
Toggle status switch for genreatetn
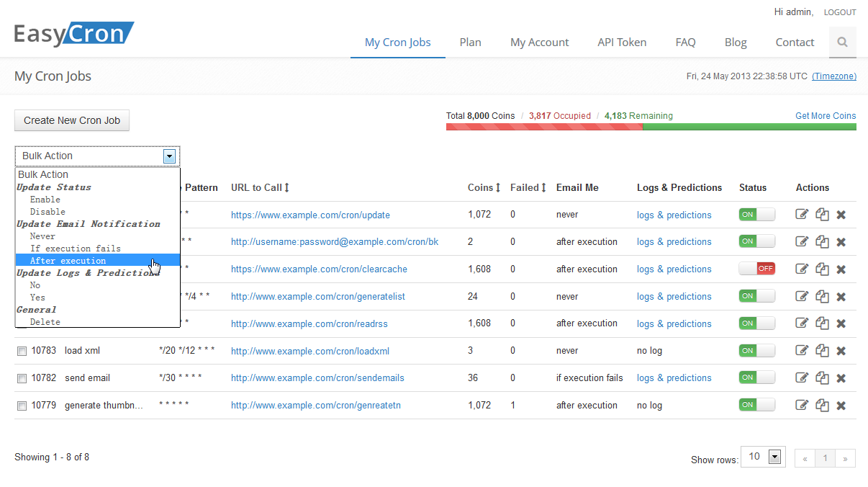click(x=757, y=405)
